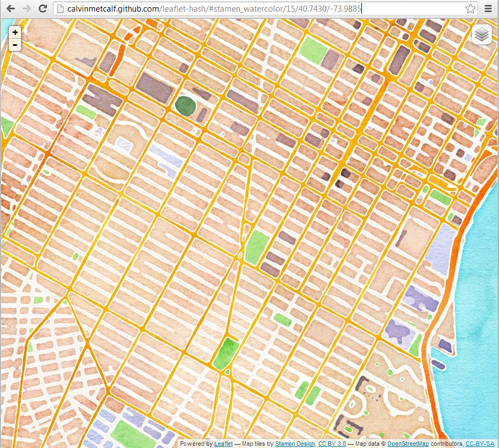Open the map layers control
Screen dimensions: 499x448
coord(481,34)
